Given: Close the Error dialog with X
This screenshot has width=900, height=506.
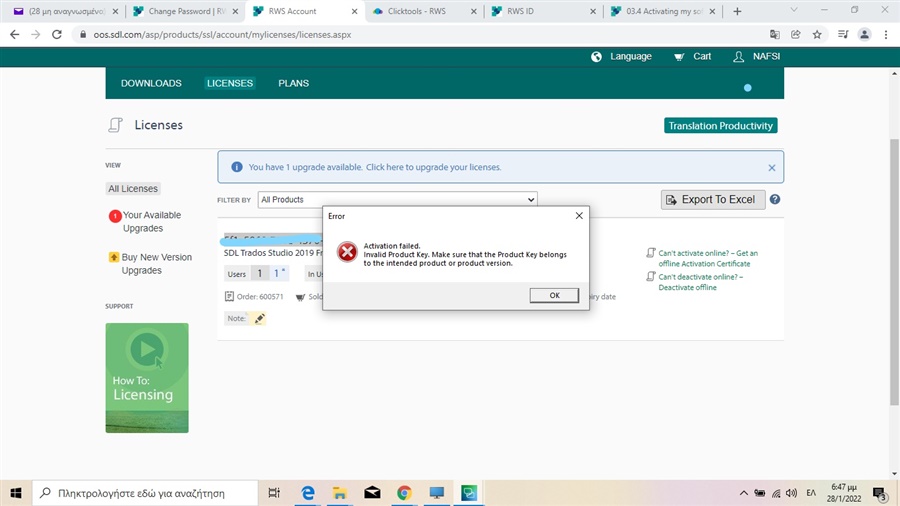Looking at the screenshot, I should point(579,216).
